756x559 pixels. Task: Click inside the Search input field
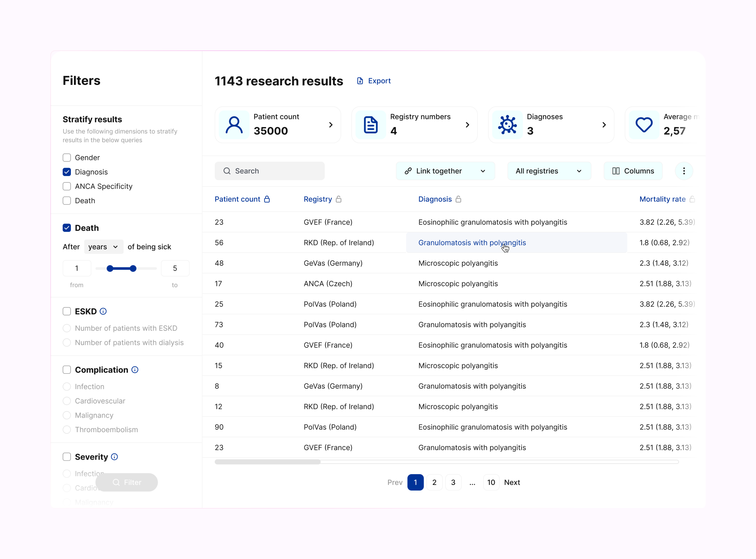coord(270,170)
